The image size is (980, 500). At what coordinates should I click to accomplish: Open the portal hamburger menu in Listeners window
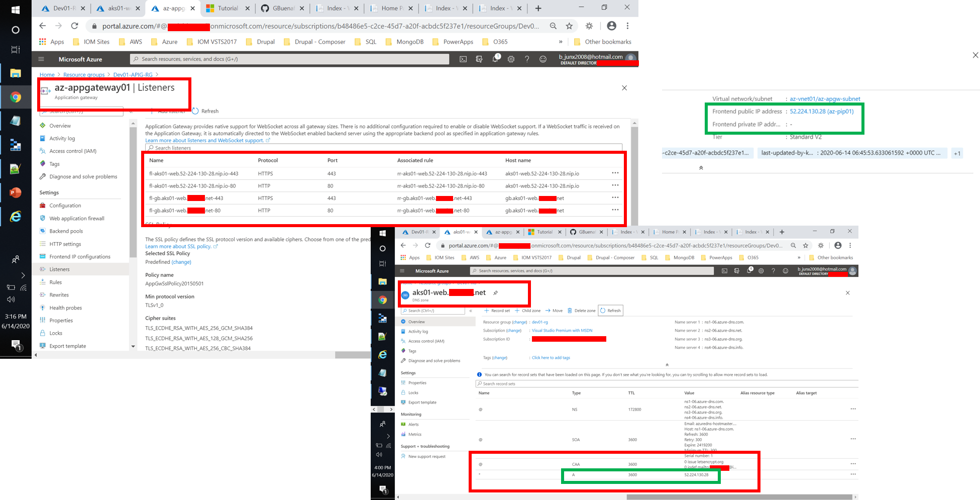coord(41,59)
